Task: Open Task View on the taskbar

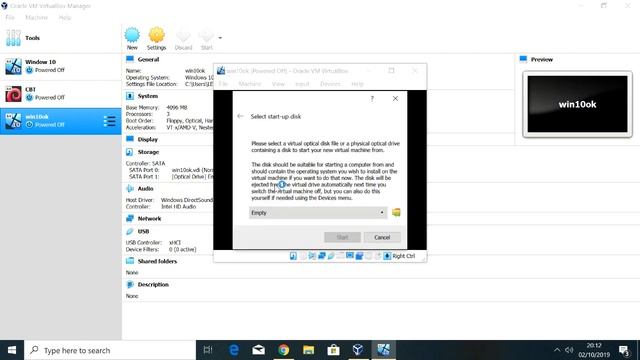Action: [x=208, y=350]
